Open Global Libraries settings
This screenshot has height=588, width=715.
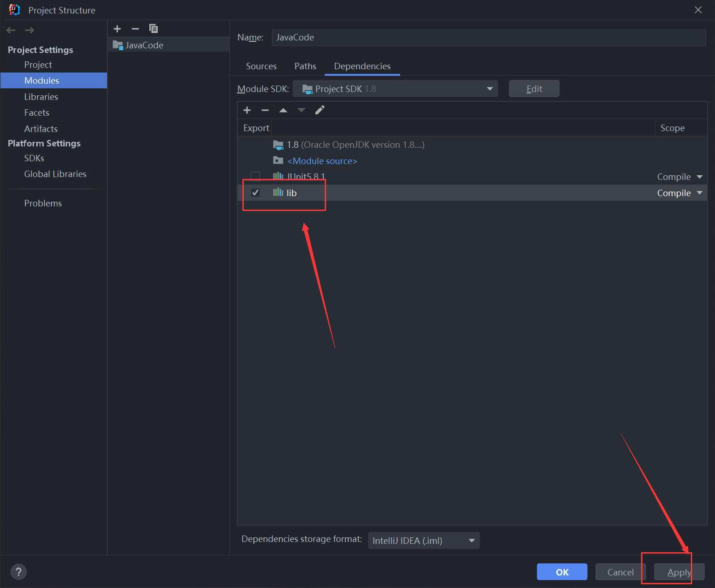pos(55,174)
